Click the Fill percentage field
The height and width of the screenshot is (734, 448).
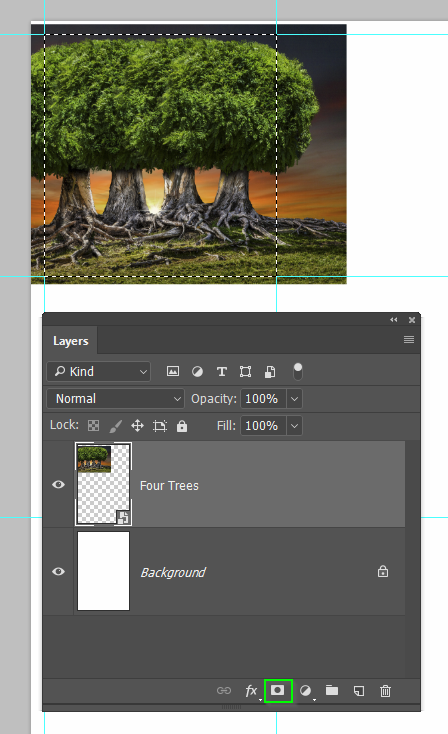[x=264, y=426]
